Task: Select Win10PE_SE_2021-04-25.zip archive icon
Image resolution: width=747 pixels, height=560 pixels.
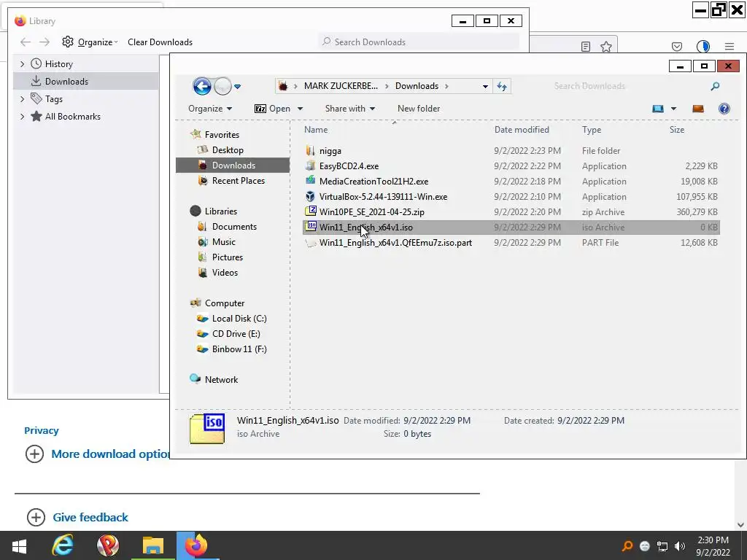Action: (310, 211)
